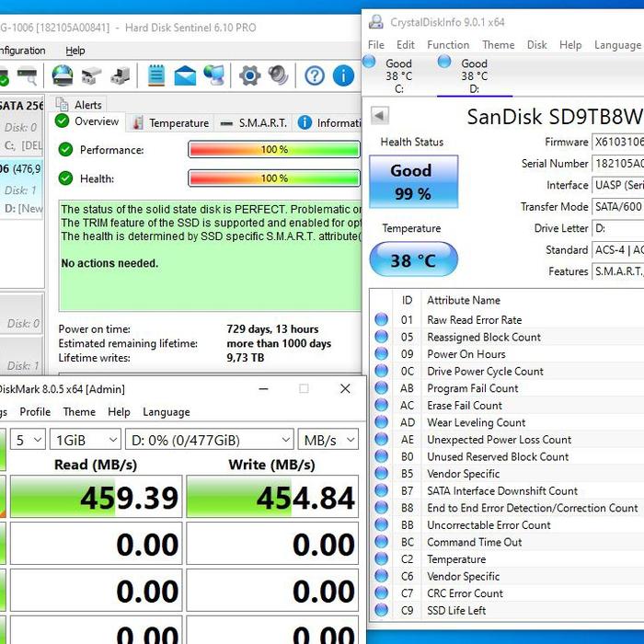This screenshot has width=644, height=644.
Task: Click the CrystalDiskInfo title bar app icon
Action: click(x=375, y=22)
